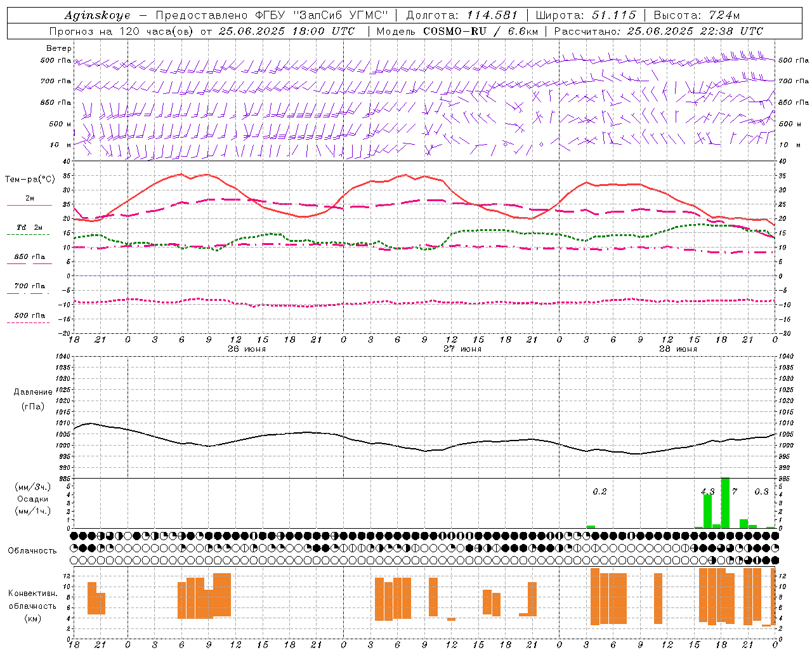Click the 27 июня date label

(462, 349)
